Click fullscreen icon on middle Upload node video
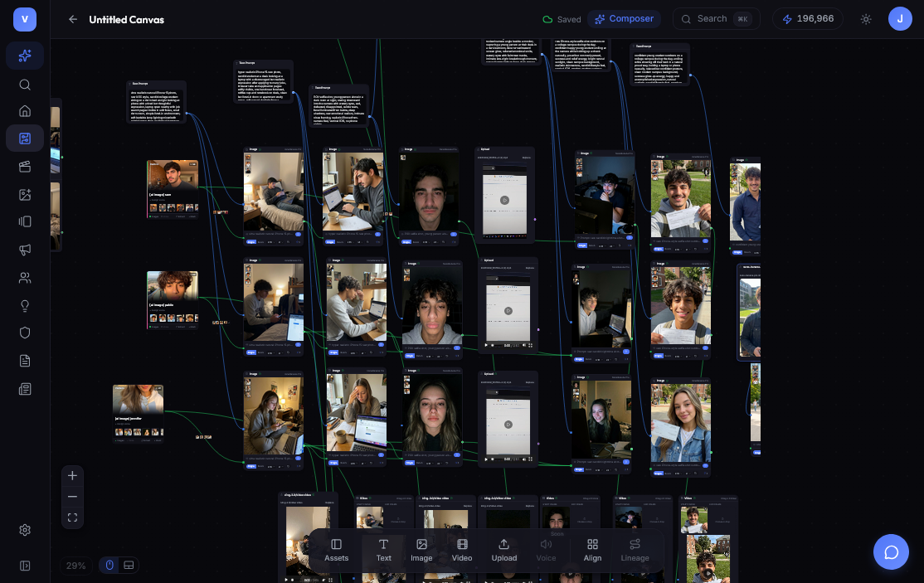Screen dimensions: 924x583 pyautogui.click(x=530, y=345)
